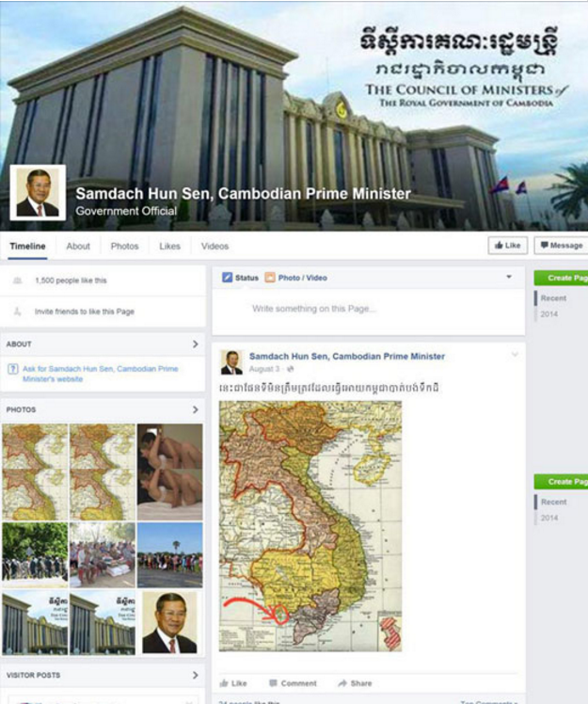Screen dimensions: 588x704
Task: Open the composer dropdown arrow
Action: (509, 277)
